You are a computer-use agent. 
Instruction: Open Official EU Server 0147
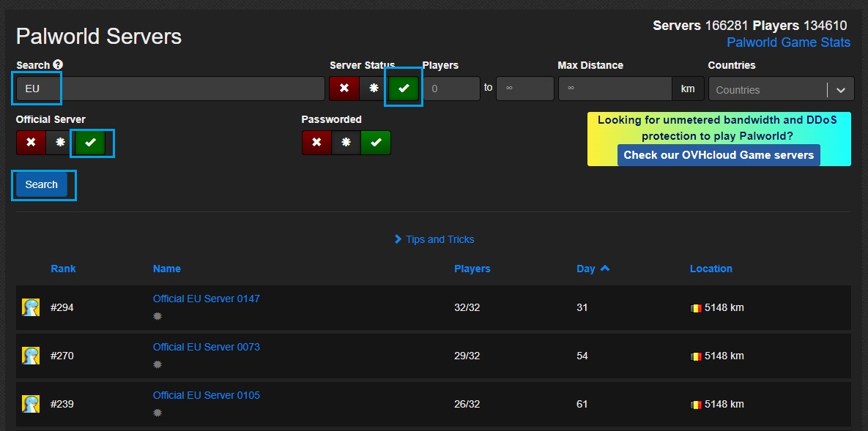click(207, 299)
